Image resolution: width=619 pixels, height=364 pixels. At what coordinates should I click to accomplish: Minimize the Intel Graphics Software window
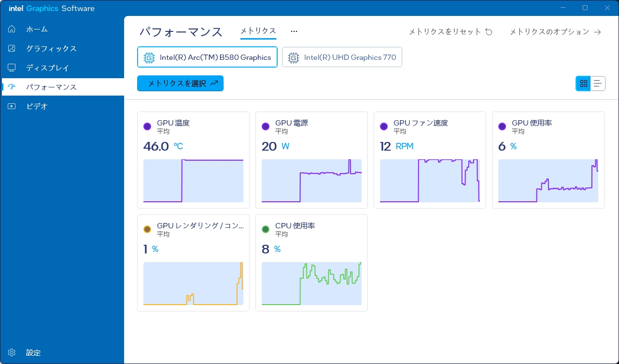[x=563, y=8]
